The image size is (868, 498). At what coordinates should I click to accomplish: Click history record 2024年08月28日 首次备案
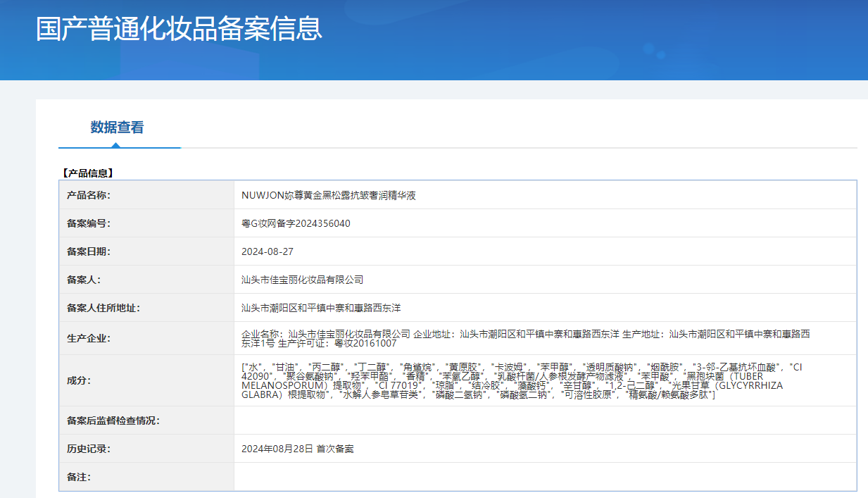coord(297,449)
